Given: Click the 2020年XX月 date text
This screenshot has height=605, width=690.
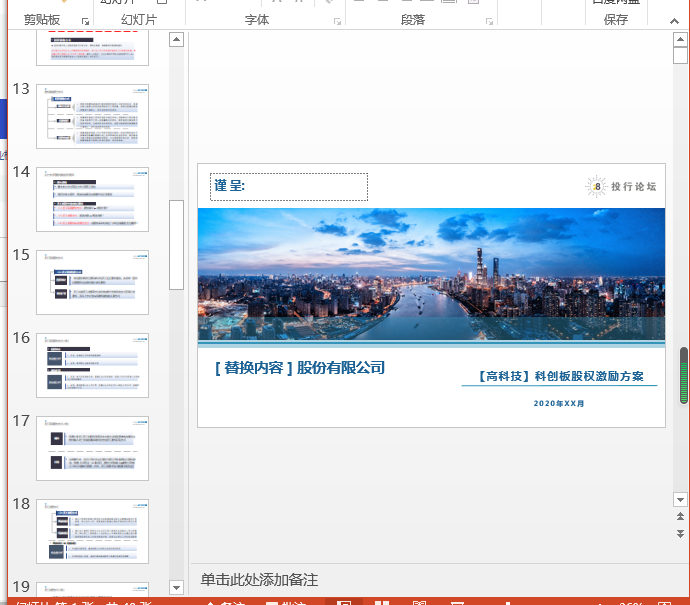Looking at the screenshot, I should 559,403.
